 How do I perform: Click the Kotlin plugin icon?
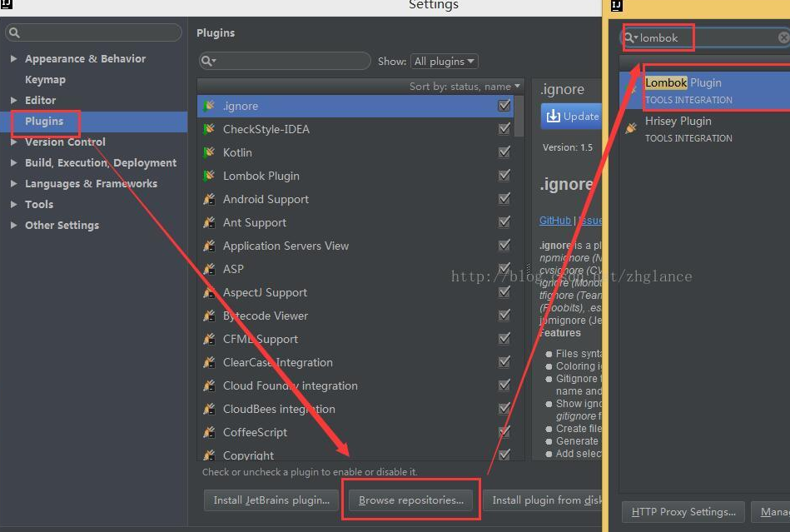pos(209,152)
